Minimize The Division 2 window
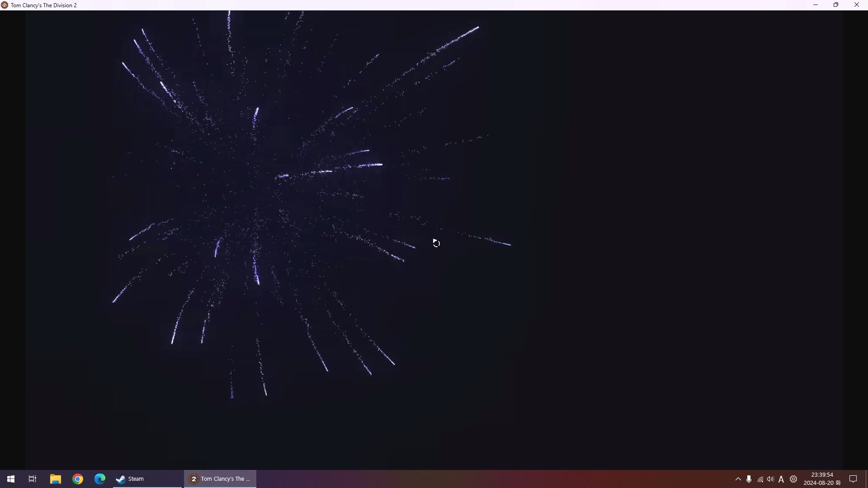This screenshot has height=488, width=868. (816, 5)
